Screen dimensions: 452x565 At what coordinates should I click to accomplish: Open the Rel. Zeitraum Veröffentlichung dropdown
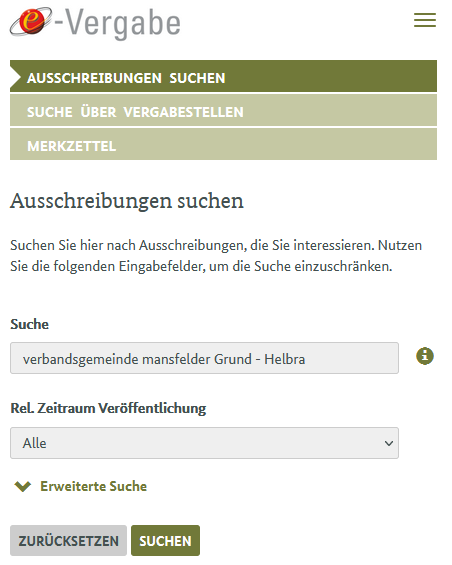pyautogui.click(x=204, y=443)
